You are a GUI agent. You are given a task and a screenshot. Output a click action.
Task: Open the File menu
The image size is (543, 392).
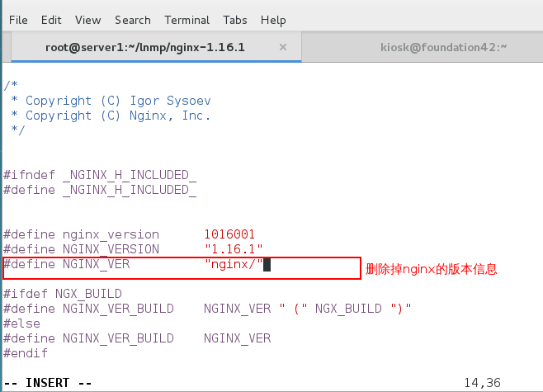[18, 20]
